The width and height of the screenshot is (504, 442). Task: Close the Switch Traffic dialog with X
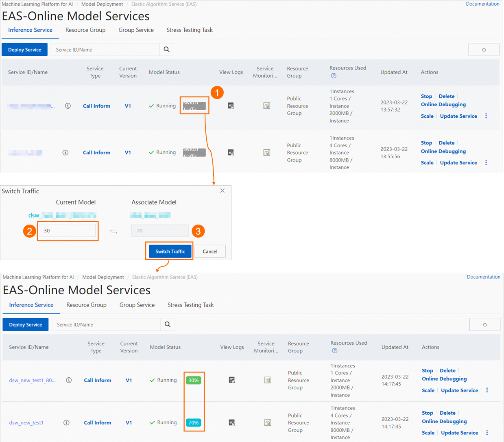(222, 190)
